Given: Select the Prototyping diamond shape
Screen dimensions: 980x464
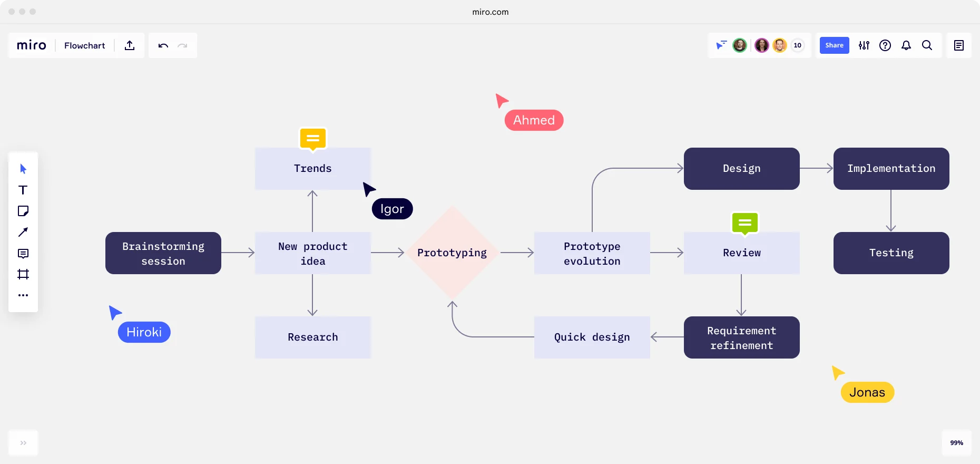Looking at the screenshot, I should click(452, 253).
